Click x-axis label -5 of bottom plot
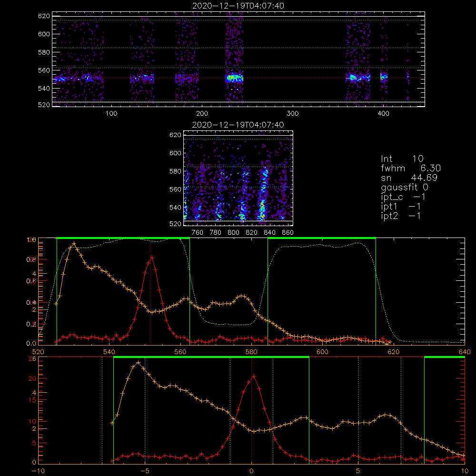 point(145,471)
